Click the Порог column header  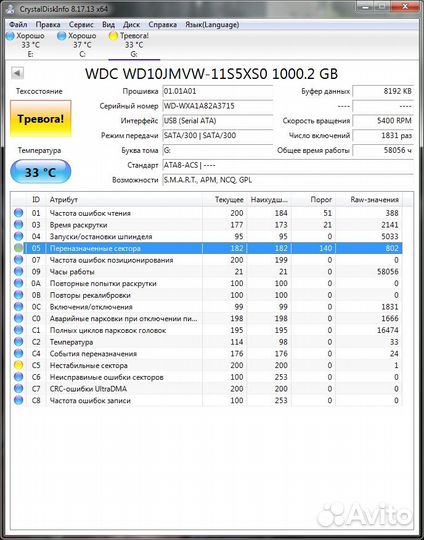click(x=314, y=199)
